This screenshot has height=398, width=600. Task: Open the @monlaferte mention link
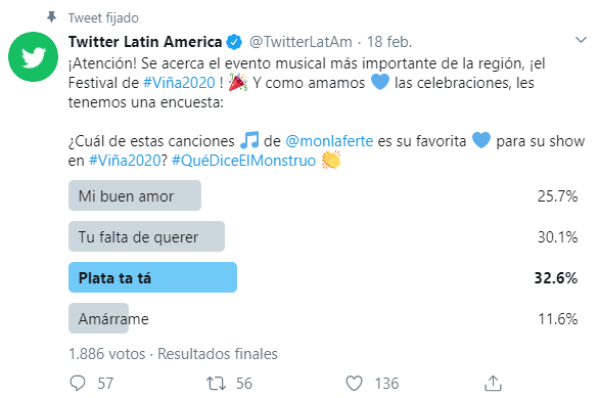pyautogui.click(x=329, y=141)
